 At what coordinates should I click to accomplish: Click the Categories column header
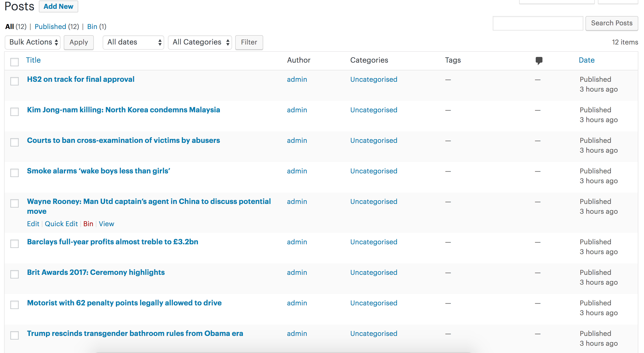tap(369, 60)
